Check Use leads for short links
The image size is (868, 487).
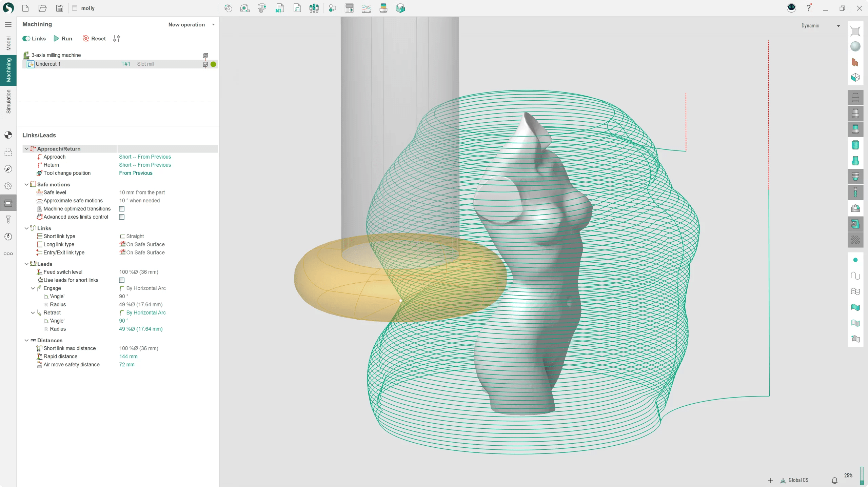pyautogui.click(x=122, y=280)
